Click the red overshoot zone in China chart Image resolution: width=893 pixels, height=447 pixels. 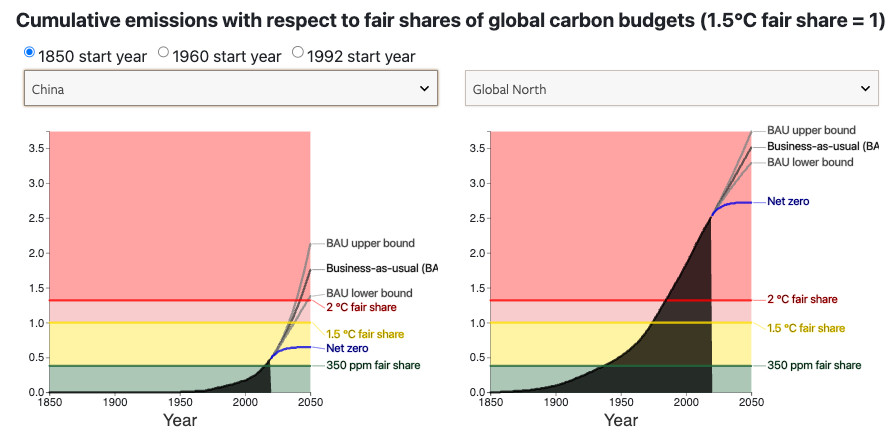pyautogui.click(x=171, y=215)
